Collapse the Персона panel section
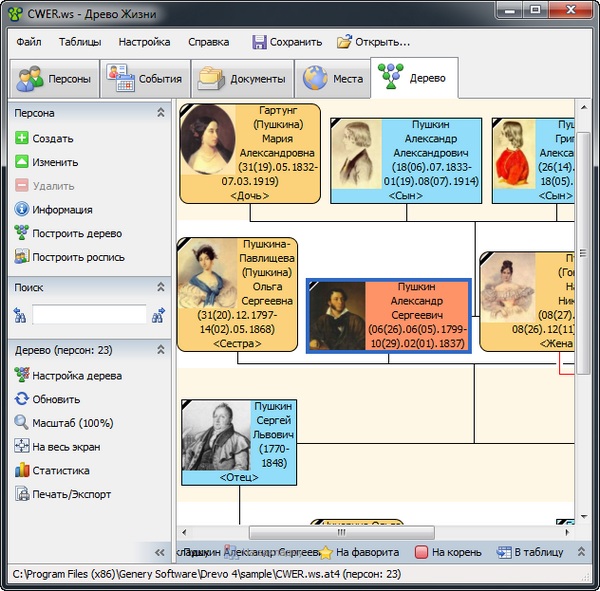Image resolution: width=600 pixels, height=591 pixels. pos(160,114)
